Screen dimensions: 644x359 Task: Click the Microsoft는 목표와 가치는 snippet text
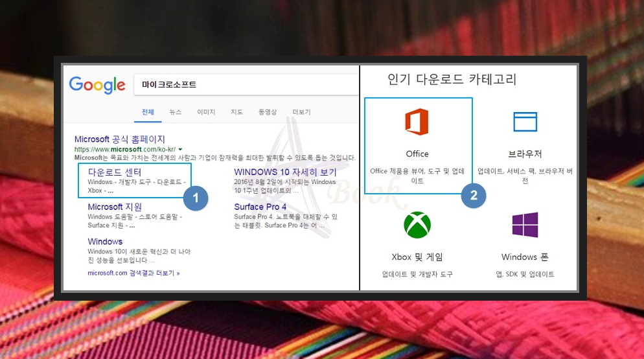click(x=215, y=157)
